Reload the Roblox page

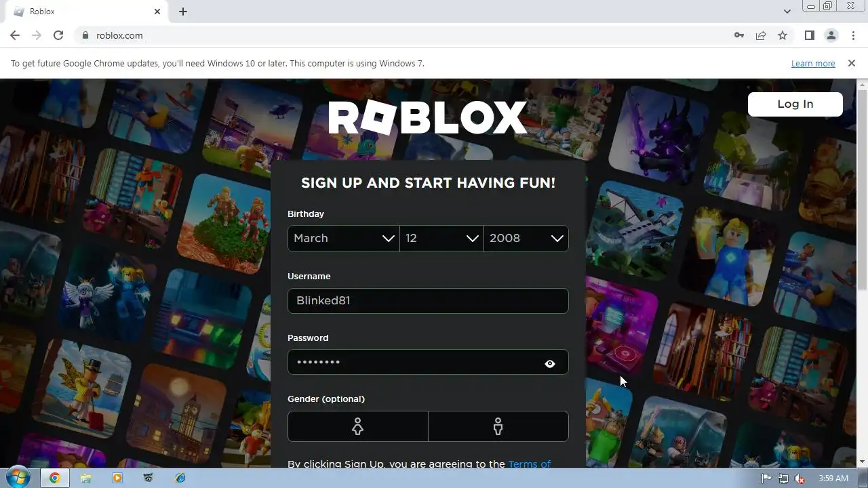(58, 35)
